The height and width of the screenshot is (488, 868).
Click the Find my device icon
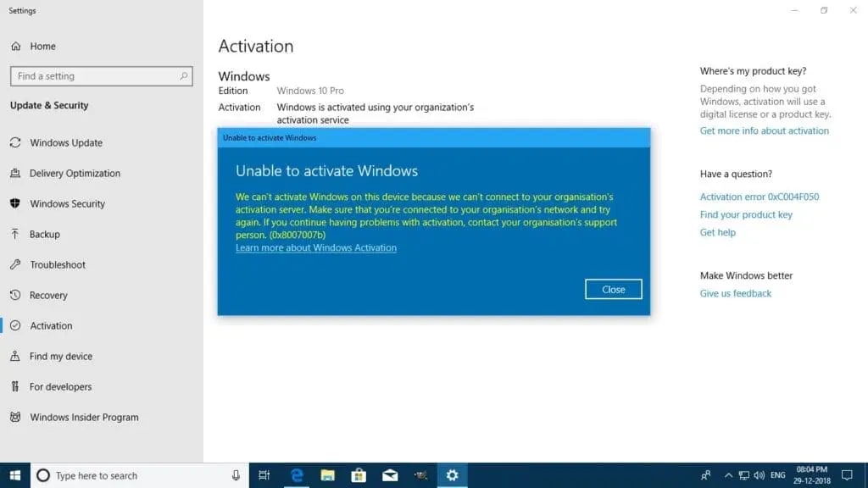15,356
